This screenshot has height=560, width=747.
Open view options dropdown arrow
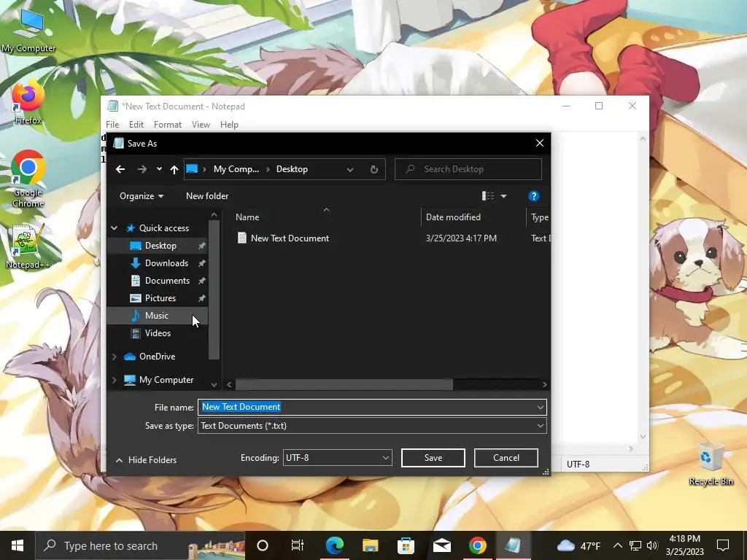(503, 196)
